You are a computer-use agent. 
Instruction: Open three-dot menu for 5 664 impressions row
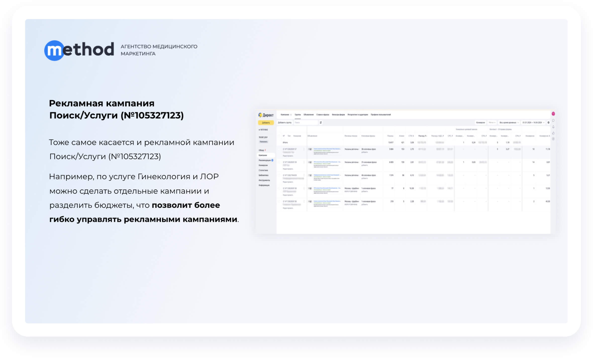304,149
